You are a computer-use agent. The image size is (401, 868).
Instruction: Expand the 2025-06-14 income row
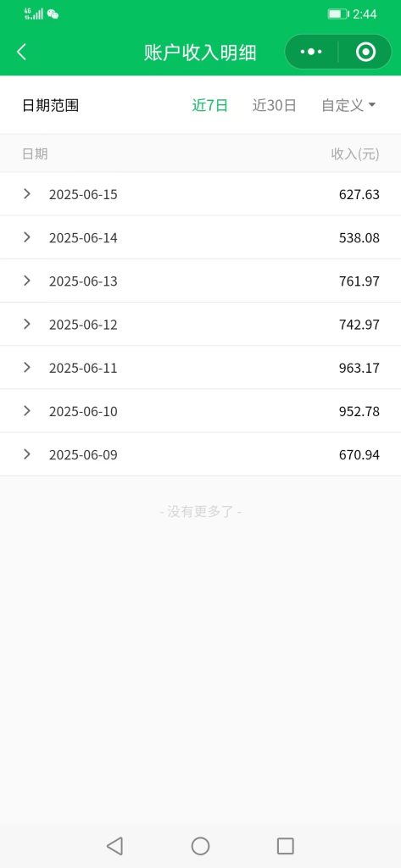tap(200, 237)
